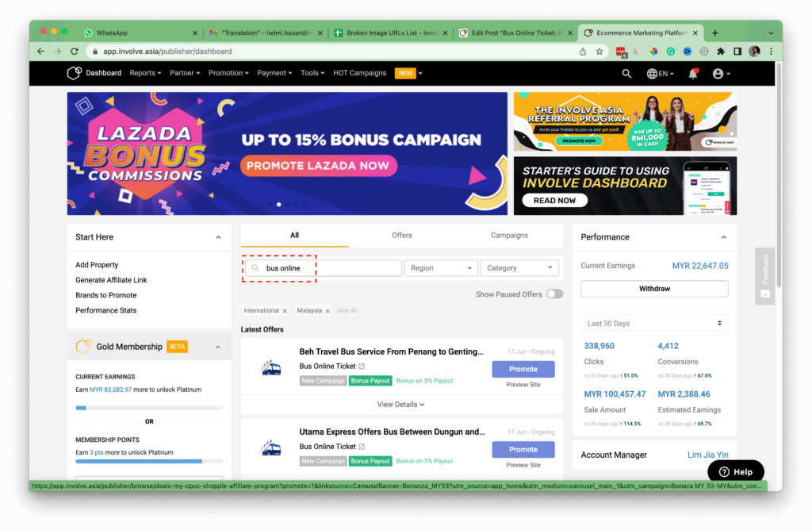Click the Utama Express bus offer logo
The height and width of the screenshot is (530, 812).
pyautogui.click(x=270, y=448)
